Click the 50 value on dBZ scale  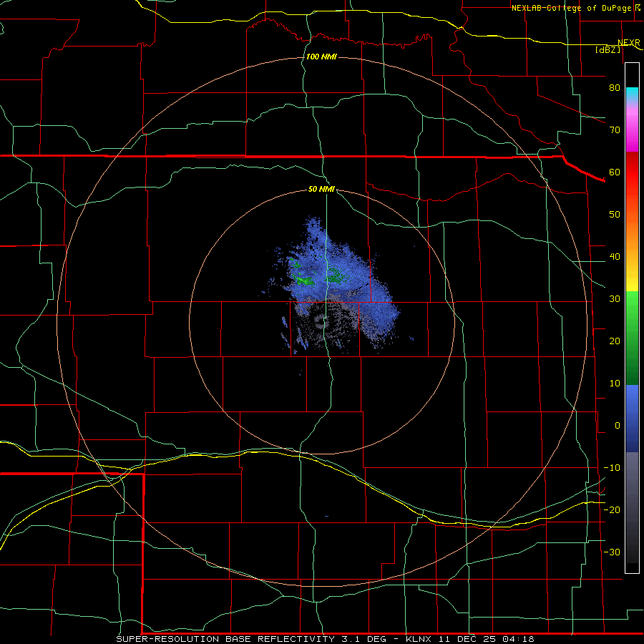(615, 215)
